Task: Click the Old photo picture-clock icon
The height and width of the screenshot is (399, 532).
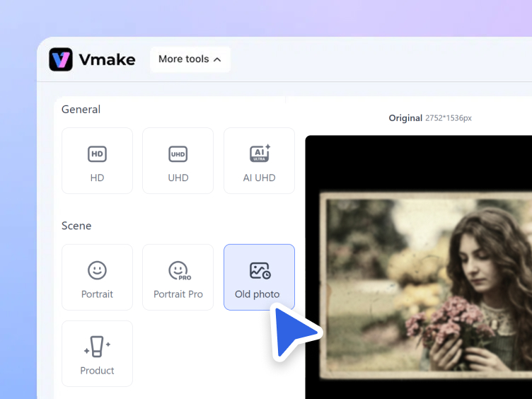Action: pos(260,270)
